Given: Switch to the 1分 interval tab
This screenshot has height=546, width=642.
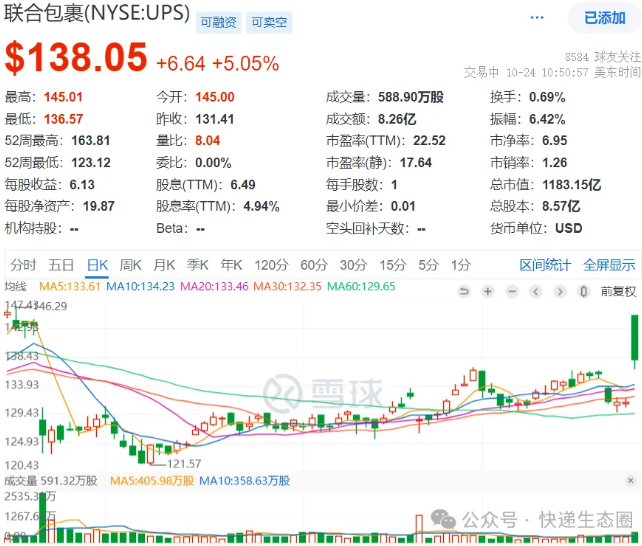Looking at the screenshot, I should point(461,265).
